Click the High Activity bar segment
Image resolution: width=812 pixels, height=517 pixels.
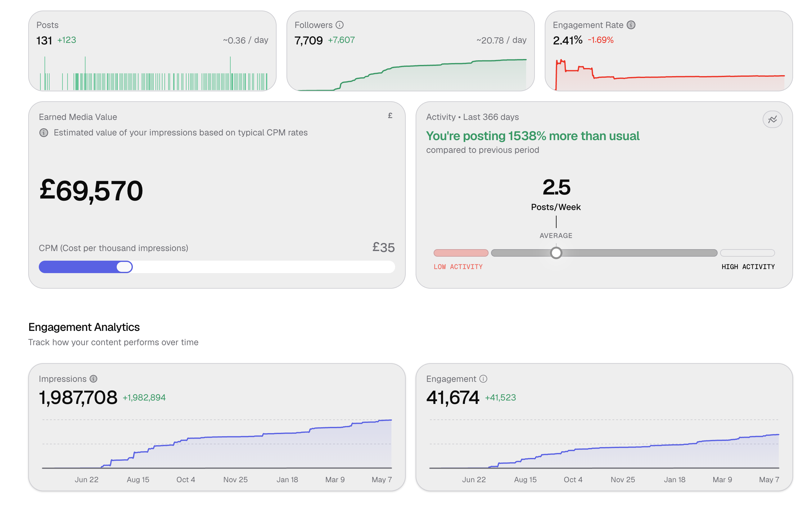tap(747, 253)
